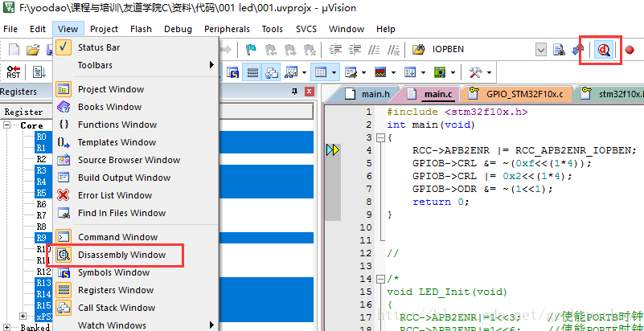
Task: Collapse the Core register tree node
Action: click(x=8, y=125)
